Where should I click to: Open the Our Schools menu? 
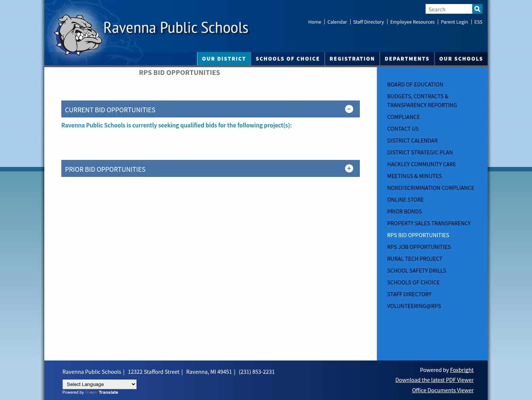(x=461, y=58)
